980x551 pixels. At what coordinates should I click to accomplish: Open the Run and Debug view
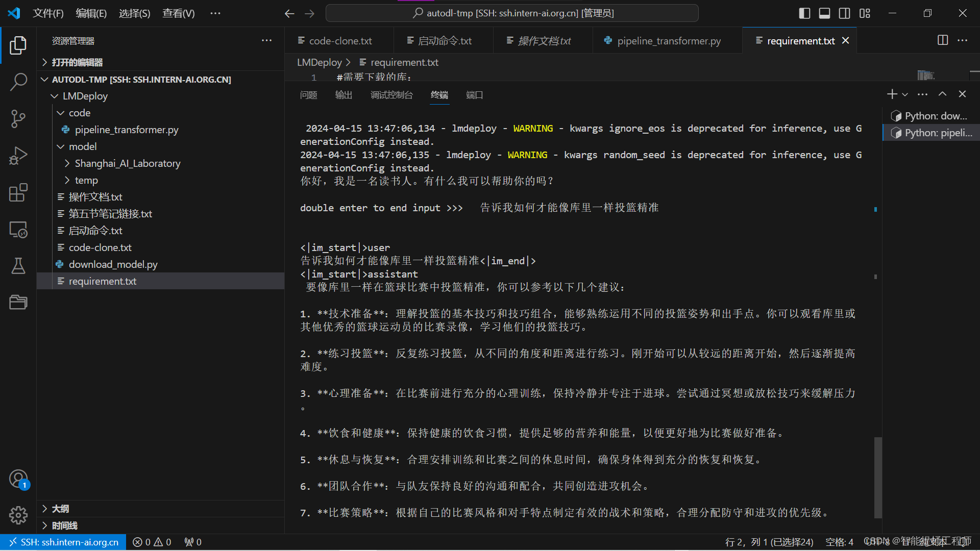point(18,156)
